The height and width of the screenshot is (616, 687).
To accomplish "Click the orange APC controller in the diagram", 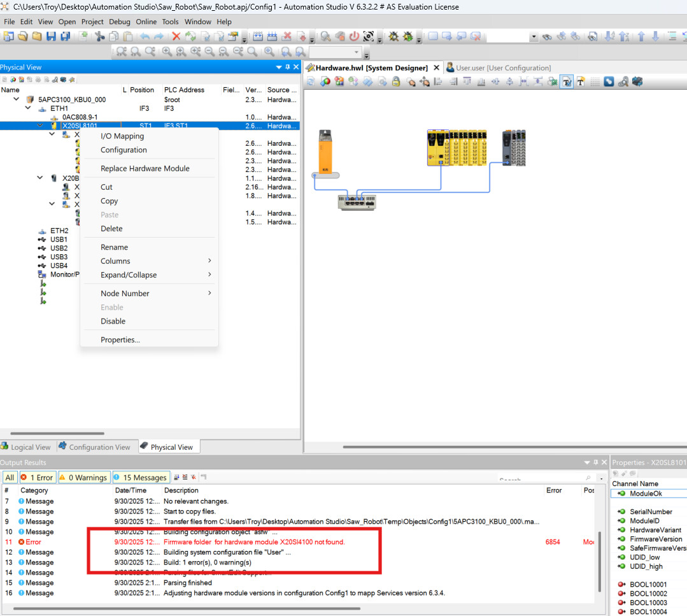I will [x=326, y=152].
